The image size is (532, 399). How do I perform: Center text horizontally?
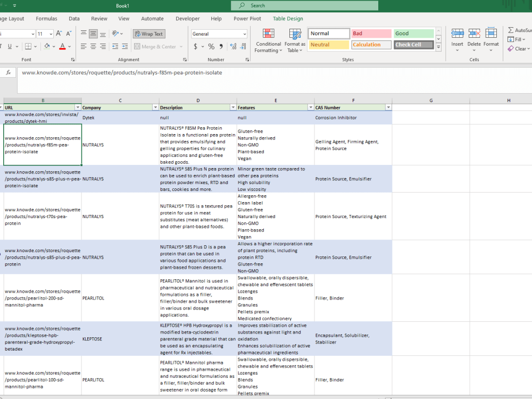point(93,46)
